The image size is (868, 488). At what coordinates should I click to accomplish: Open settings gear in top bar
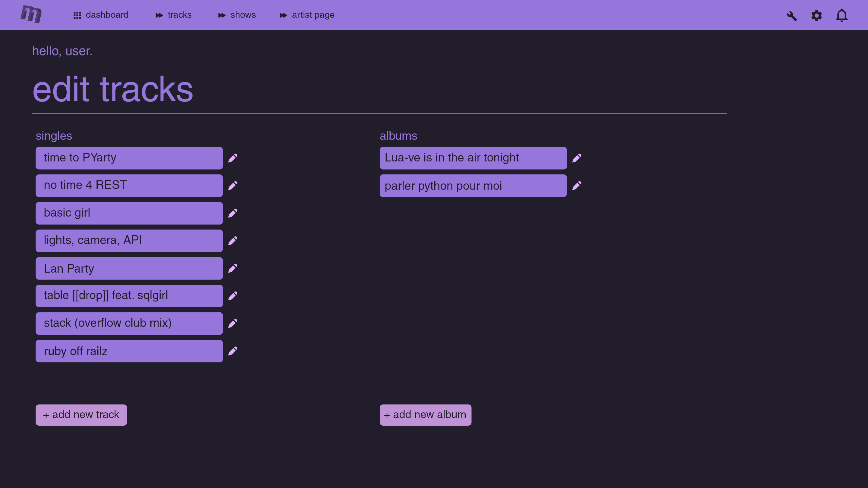coord(816,15)
